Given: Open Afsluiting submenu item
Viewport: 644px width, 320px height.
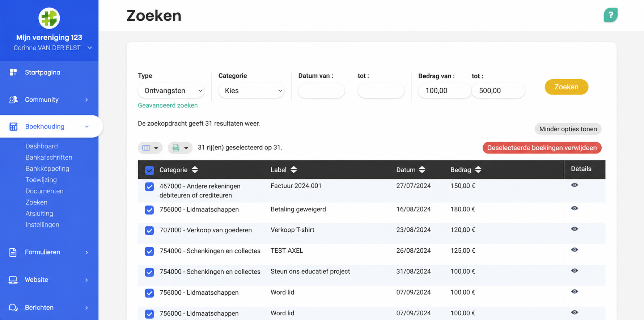Looking at the screenshot, I should [39, 213].
